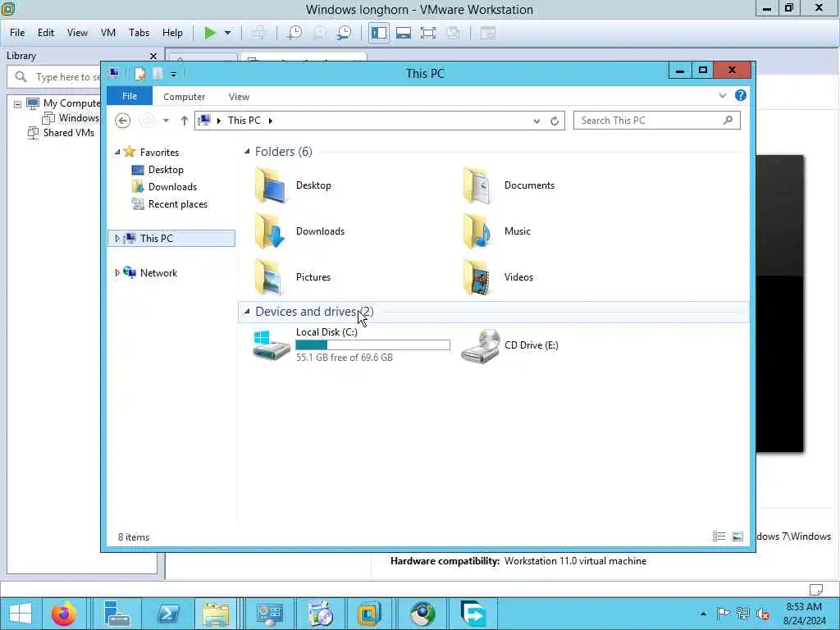
Task: Select Local Disk (C:) drive
Action: tap(351, 345)
